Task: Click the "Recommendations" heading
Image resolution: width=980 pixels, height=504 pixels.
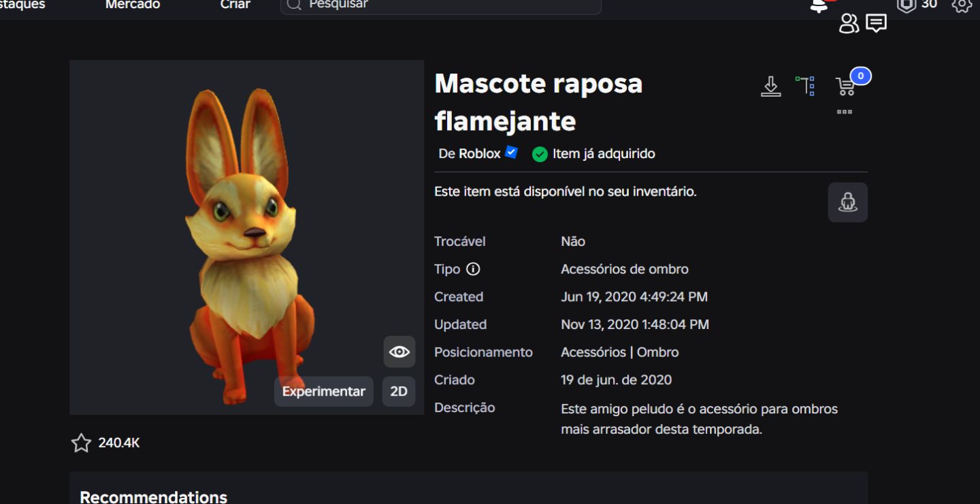Action: pyautogui.click(x=154, y=497)
